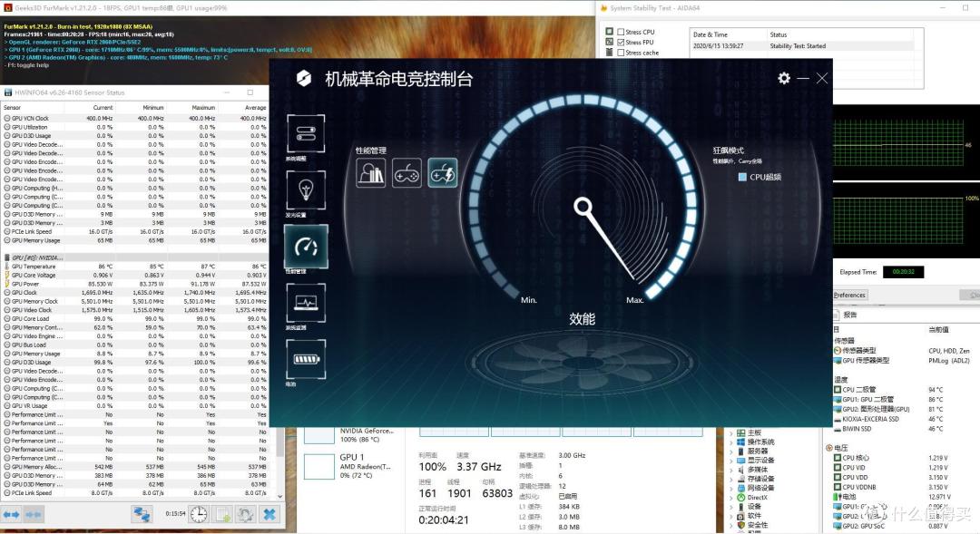
Task: Select turbo mode gamepad with lightning icon
Action: point(443,173)
